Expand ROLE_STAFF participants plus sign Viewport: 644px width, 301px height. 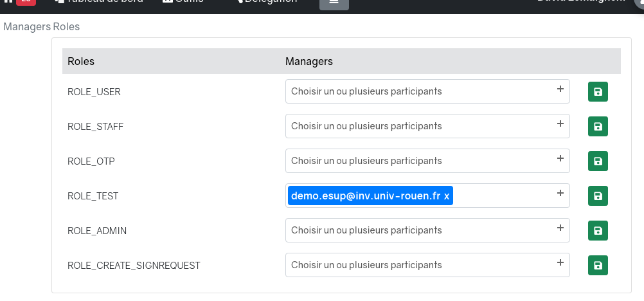tap(560, 124)
